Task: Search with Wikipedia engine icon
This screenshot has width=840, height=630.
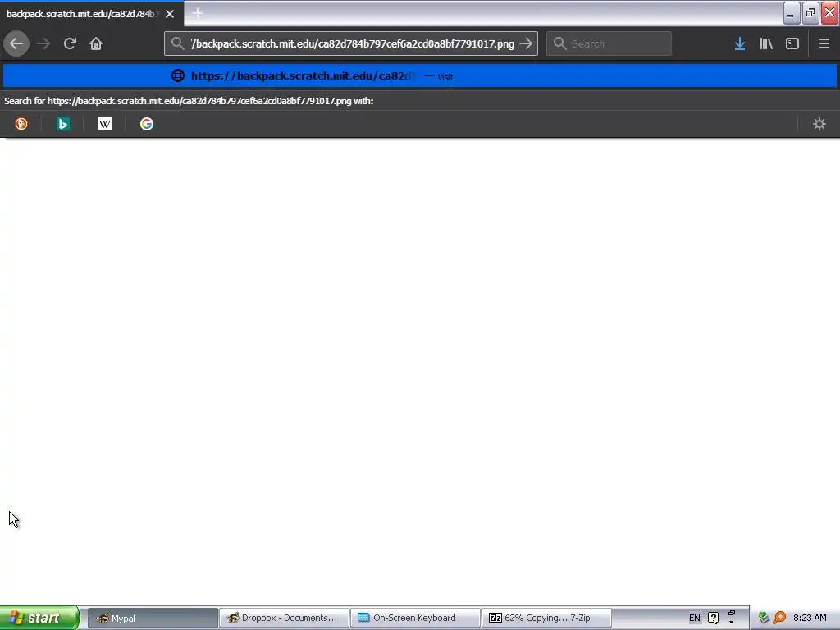Action: point(104,124)
